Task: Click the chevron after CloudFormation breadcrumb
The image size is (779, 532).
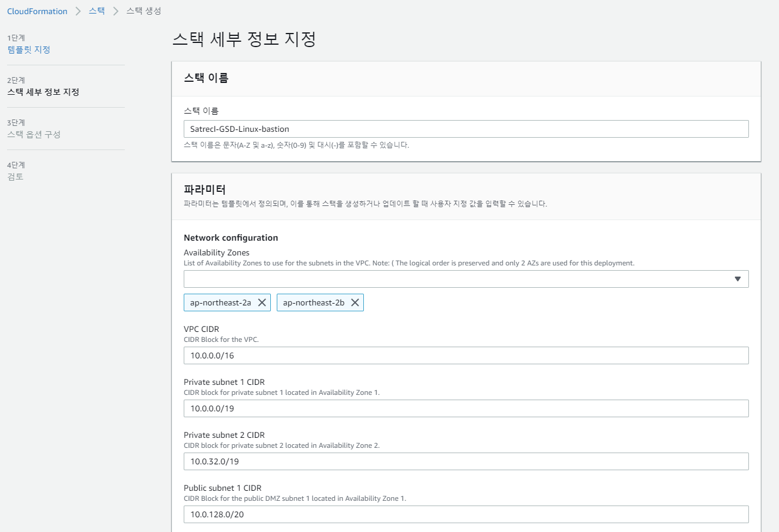Action: 78,11
